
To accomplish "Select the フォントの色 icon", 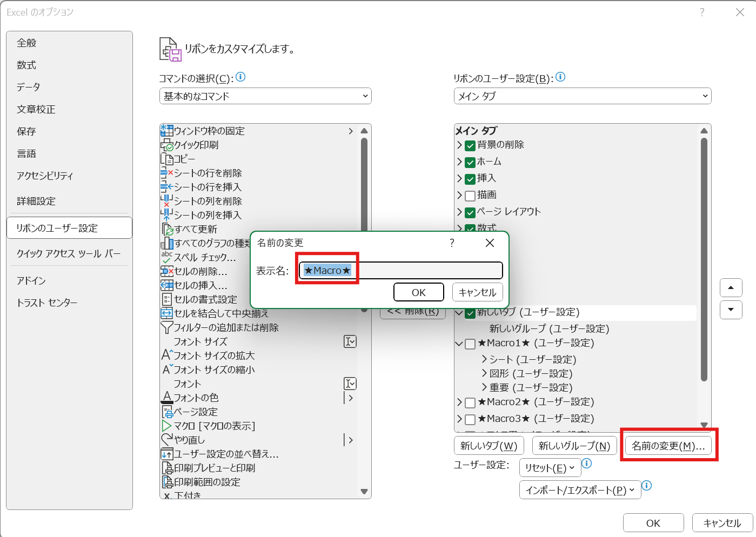I will [167, 398].
